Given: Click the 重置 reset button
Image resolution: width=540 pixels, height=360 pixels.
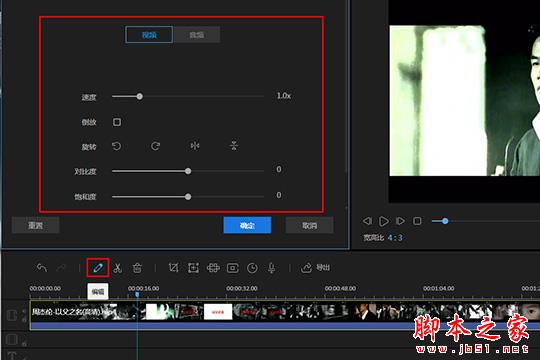Looking at the screenshot, I should coord(35,225).
